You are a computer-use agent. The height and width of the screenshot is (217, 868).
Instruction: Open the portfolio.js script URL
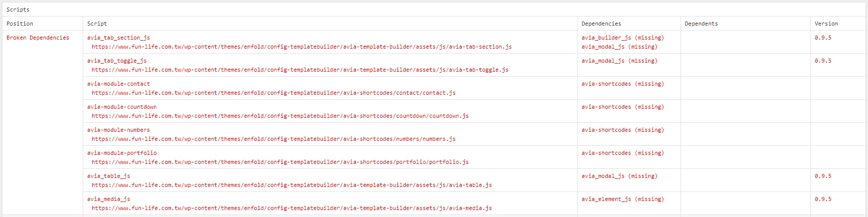point(280,162)
